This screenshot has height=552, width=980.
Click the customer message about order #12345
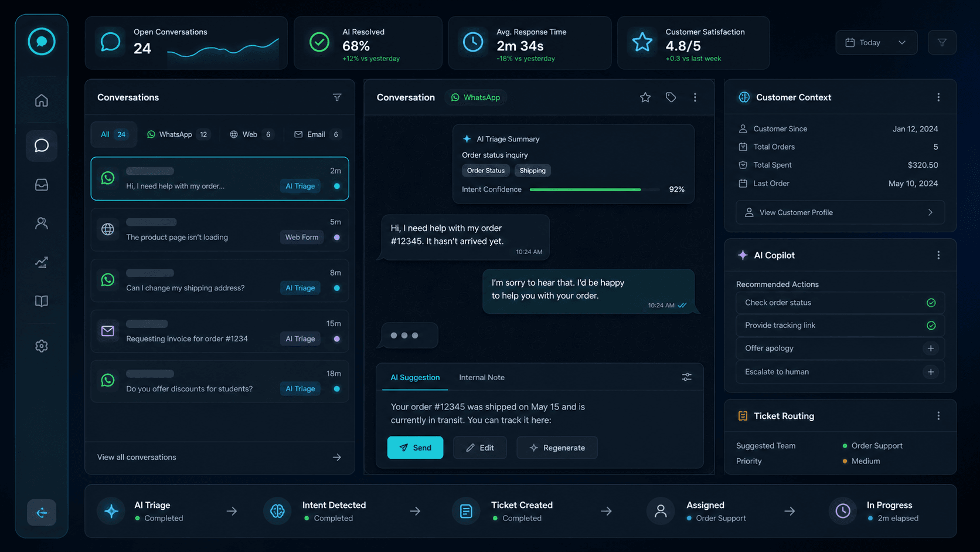465,238
